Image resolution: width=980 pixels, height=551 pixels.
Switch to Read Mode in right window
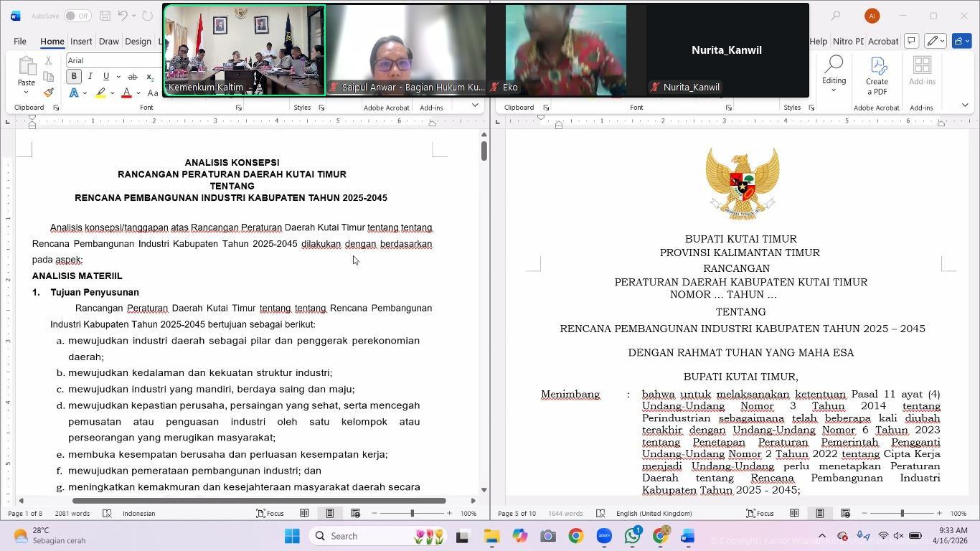(x=794, y=513)
